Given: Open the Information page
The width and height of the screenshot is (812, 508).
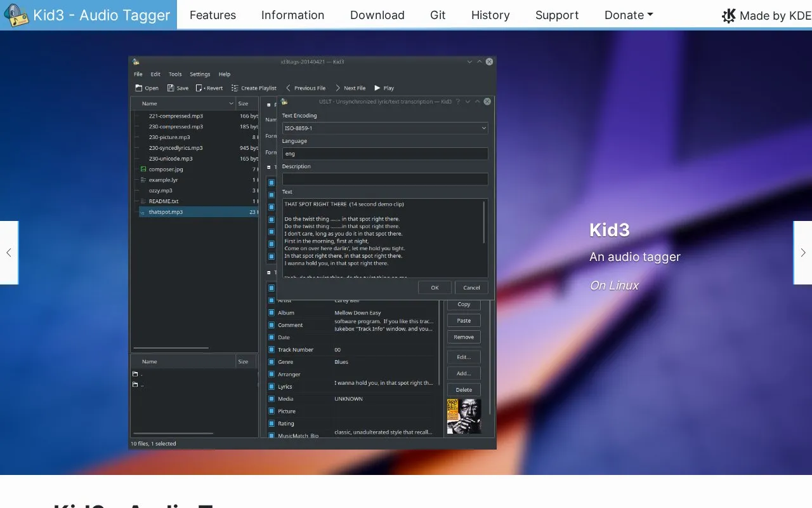Looking at the screenshot, I should click(x=292, y=15).
